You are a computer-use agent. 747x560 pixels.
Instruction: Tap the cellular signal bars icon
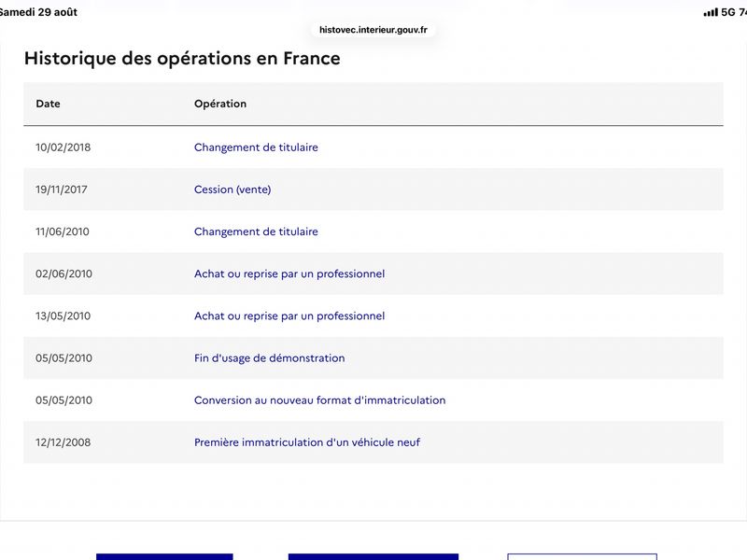click(711, 12)
